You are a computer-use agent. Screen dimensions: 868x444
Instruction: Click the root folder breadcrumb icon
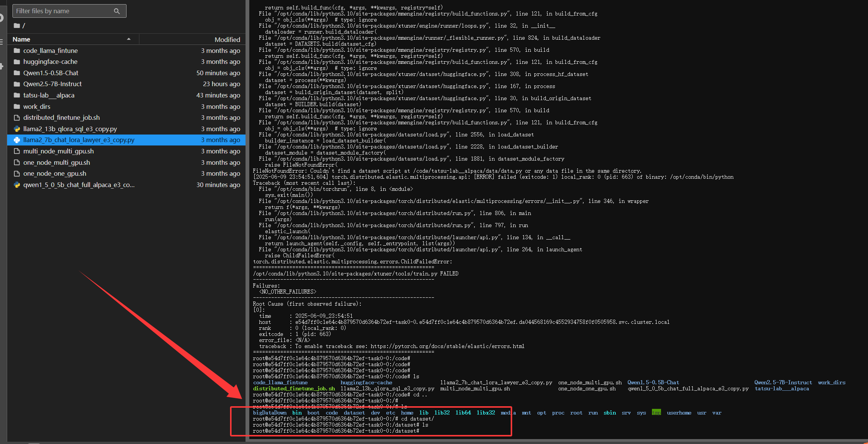(x=17, y=26)
